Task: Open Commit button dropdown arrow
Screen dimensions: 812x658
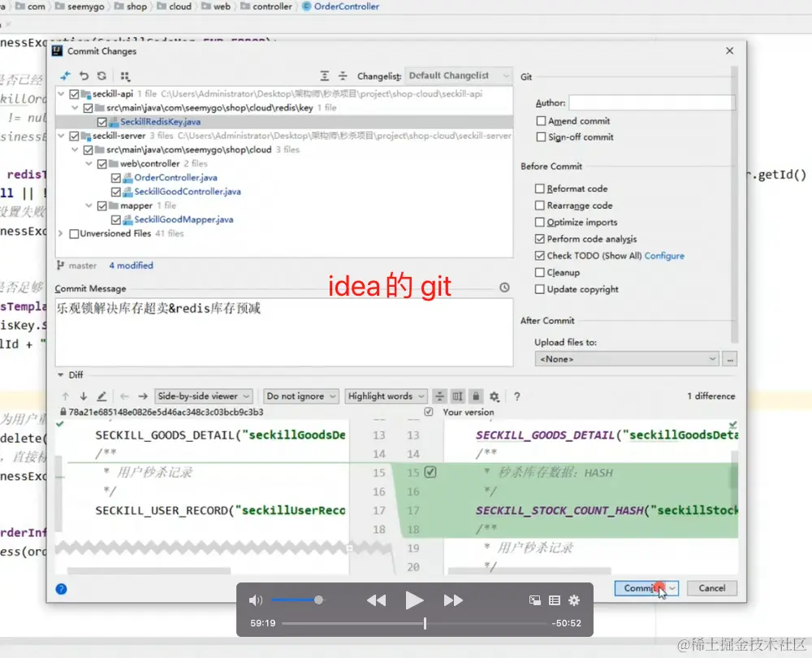Action: [x=672, y=588]
